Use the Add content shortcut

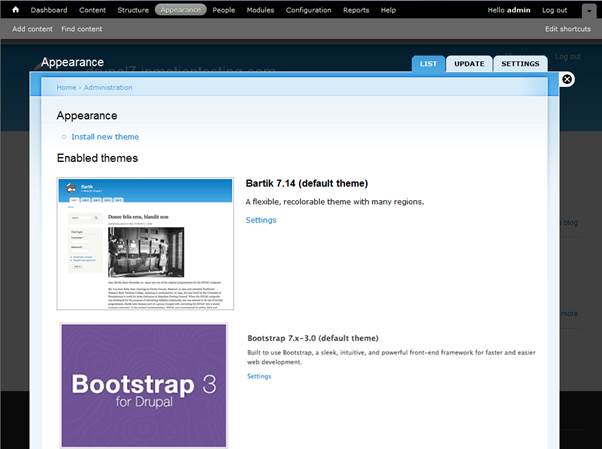coord(32,29)
